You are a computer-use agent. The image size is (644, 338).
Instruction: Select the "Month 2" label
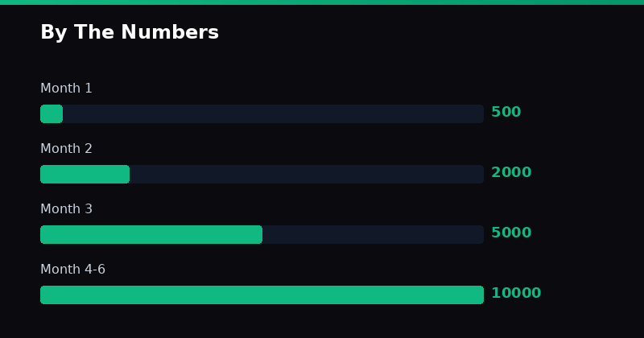[66, 149]
